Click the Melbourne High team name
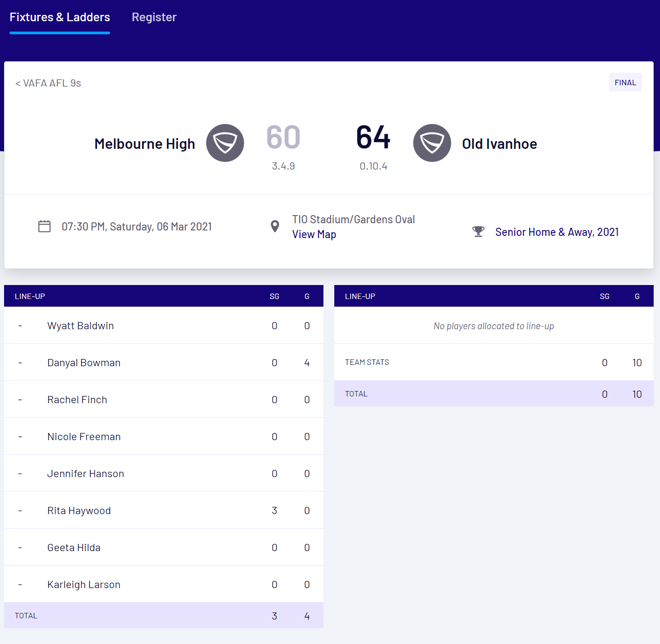The height and width of the screenshot is (644, 660). (145, 144)
